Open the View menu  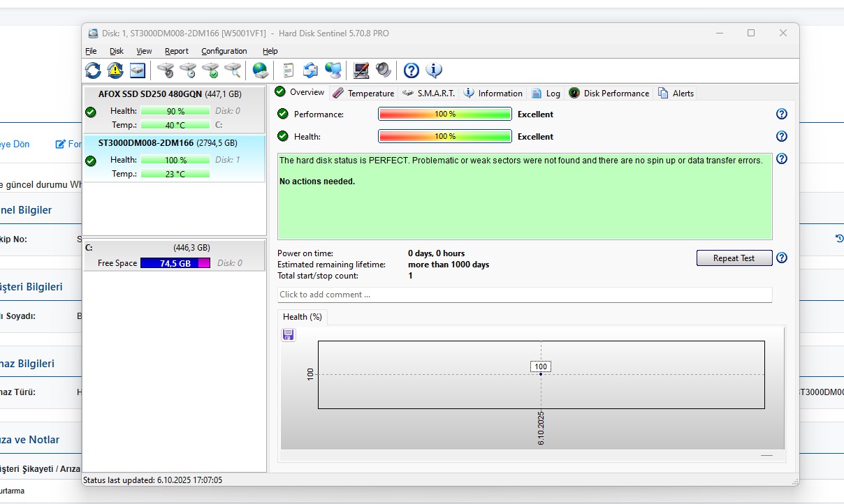[x=144, y=51]
